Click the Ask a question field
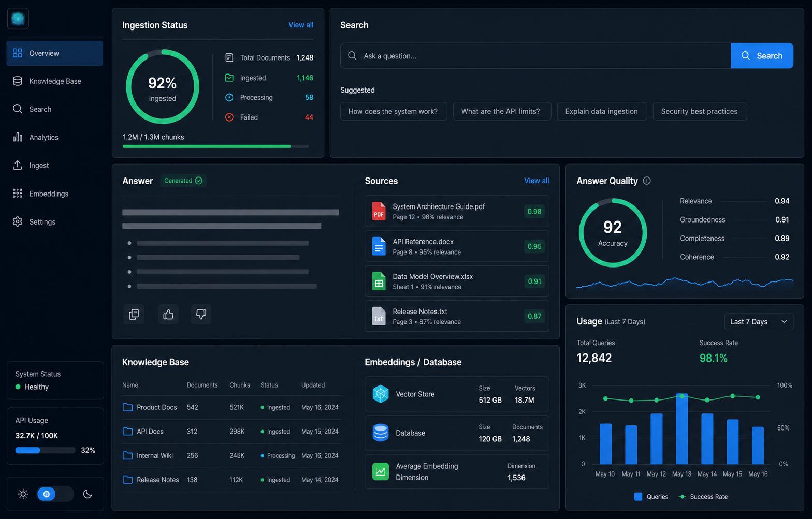This screenshot has height=519, width=812. pyautogui.click(x=535, y=56)
